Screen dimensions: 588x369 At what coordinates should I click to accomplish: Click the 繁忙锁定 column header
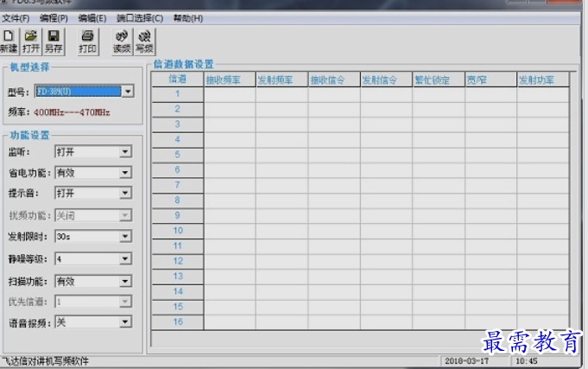[x=439, y=80]
